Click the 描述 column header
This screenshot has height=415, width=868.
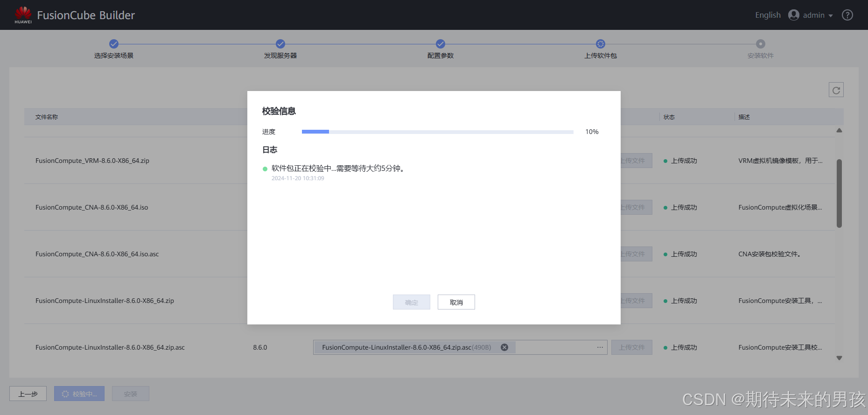tap(744, 117)
